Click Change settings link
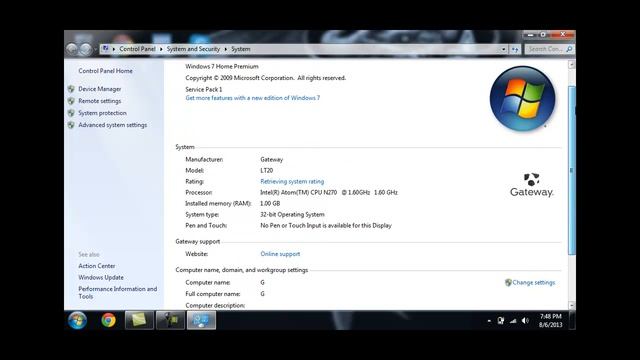Image resolution: width=640 pixels, height=360 pixels. (533, 282)
